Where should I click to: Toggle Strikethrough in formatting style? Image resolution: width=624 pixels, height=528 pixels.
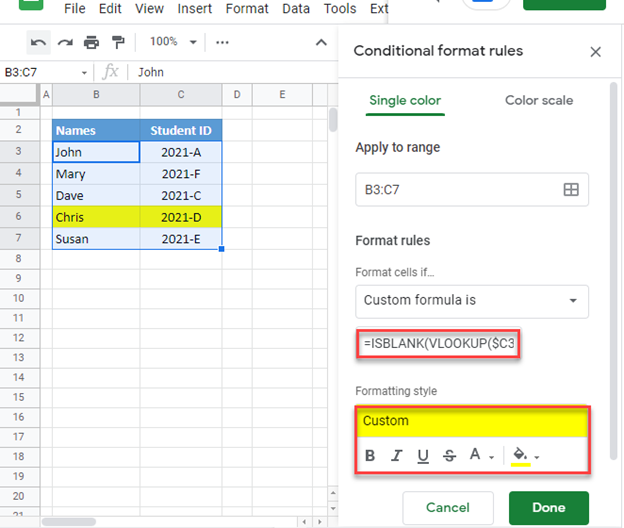point(449,456)
